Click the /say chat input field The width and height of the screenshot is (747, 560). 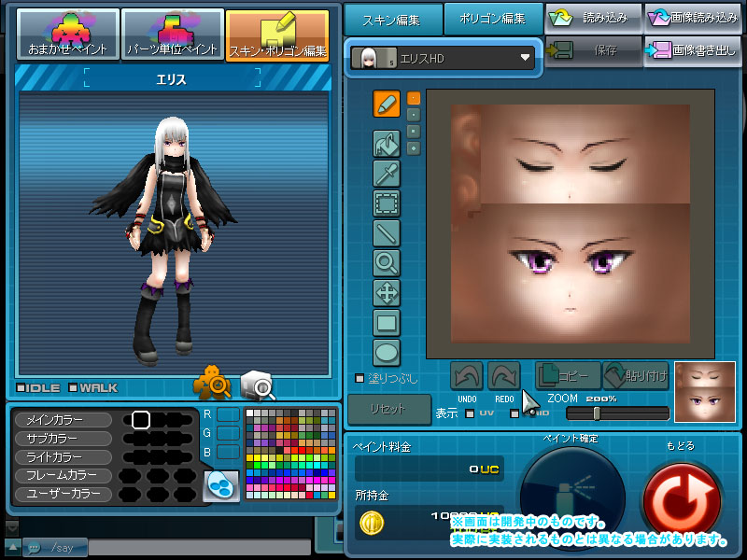pos(200,548)
